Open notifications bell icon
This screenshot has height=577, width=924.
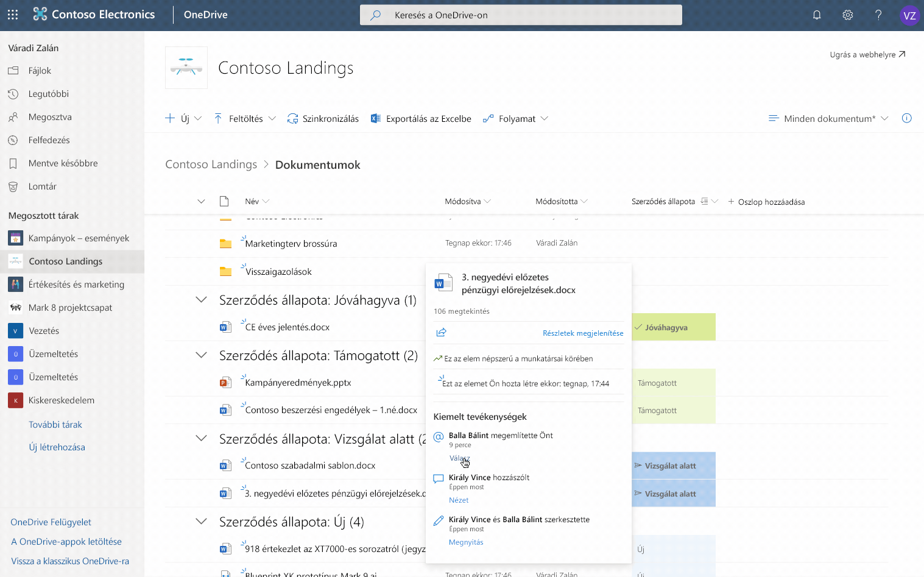817,15
